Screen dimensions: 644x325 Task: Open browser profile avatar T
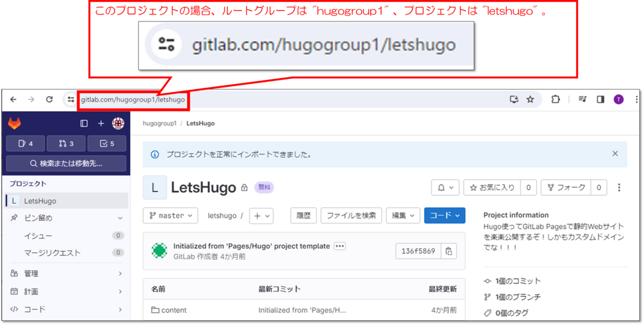[619, 99]
